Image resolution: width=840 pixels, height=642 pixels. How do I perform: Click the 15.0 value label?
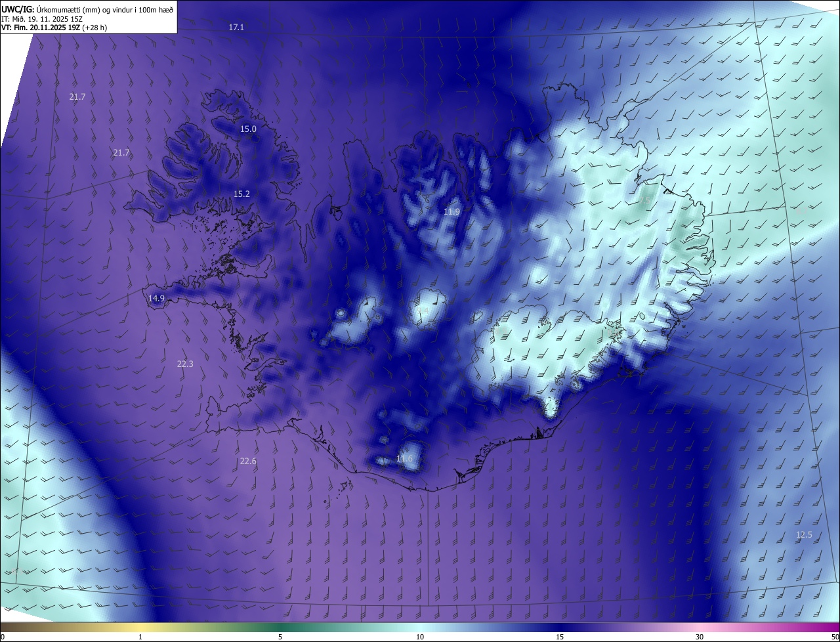coord(248,129)
